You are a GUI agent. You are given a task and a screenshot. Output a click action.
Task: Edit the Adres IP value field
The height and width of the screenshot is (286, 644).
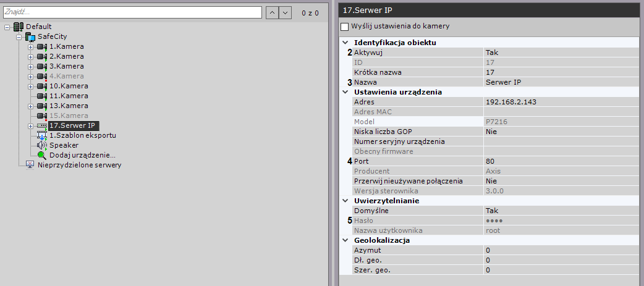pos(560,102)
